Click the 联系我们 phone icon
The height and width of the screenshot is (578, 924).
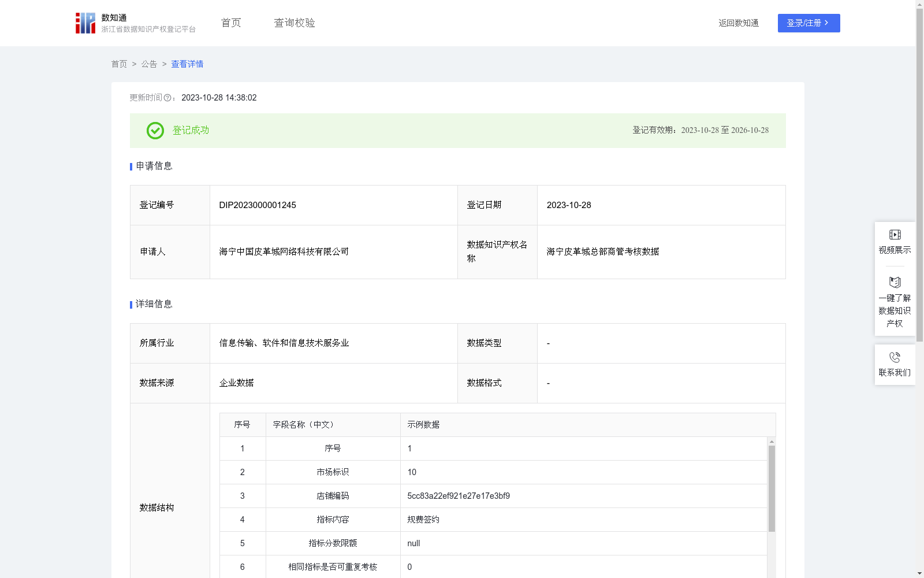(x=895, y=357)
